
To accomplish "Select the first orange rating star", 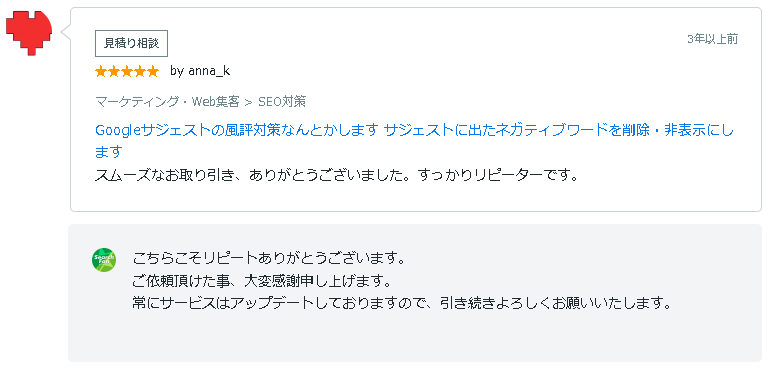I will (x=101, y=72).
